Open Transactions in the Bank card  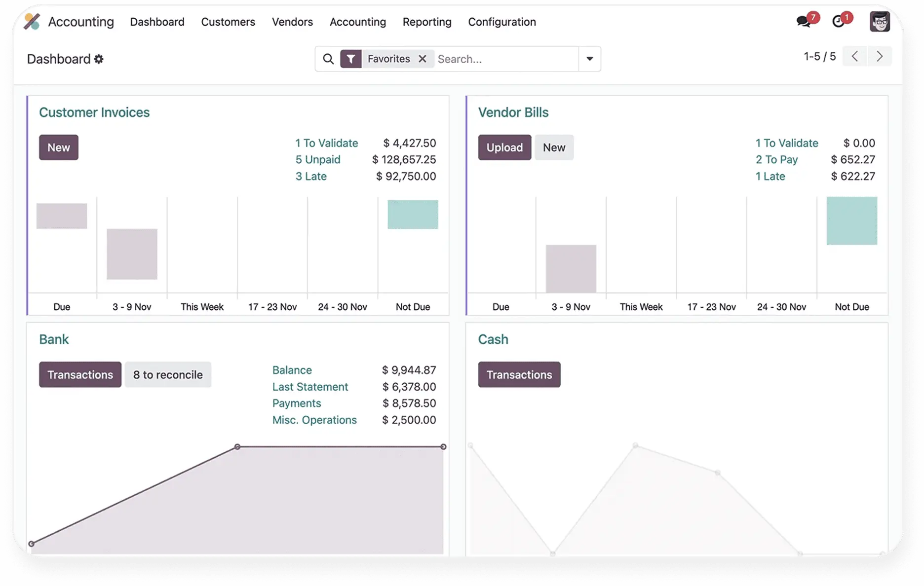click(x=79, y=374)
